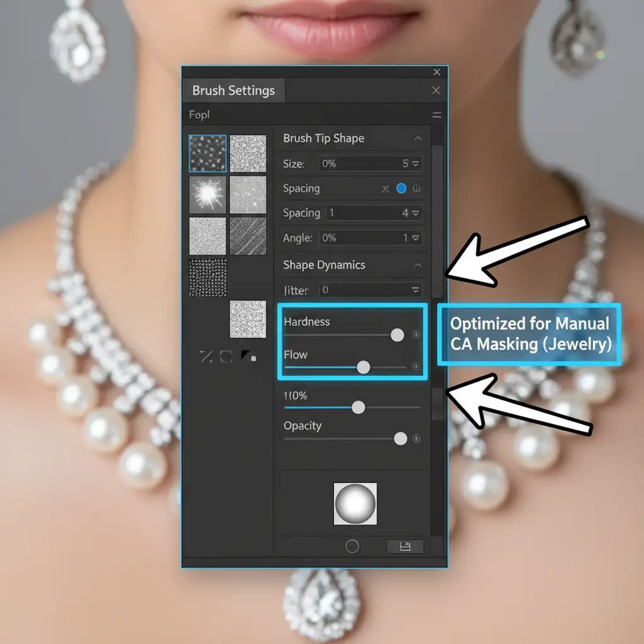Click the pressure icon beside Flow slider
Image resolution: width=644 pixels, height=644 pixels.
point(416,367)
